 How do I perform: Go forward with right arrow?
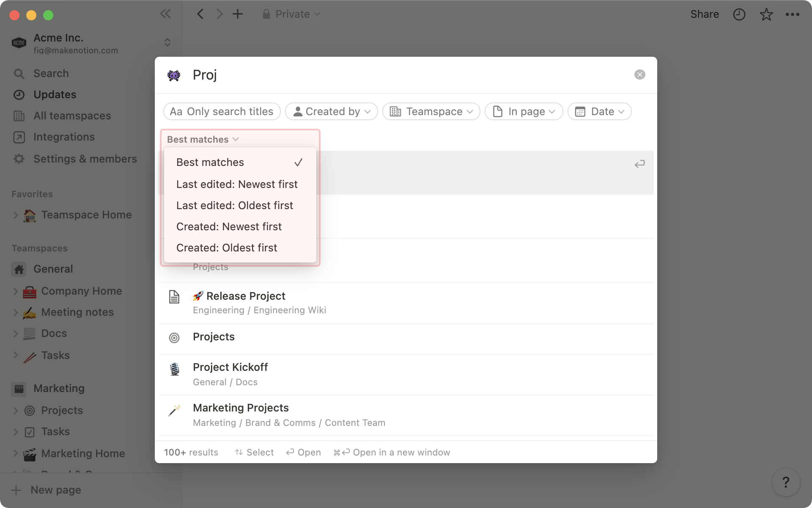coord(219,14)
